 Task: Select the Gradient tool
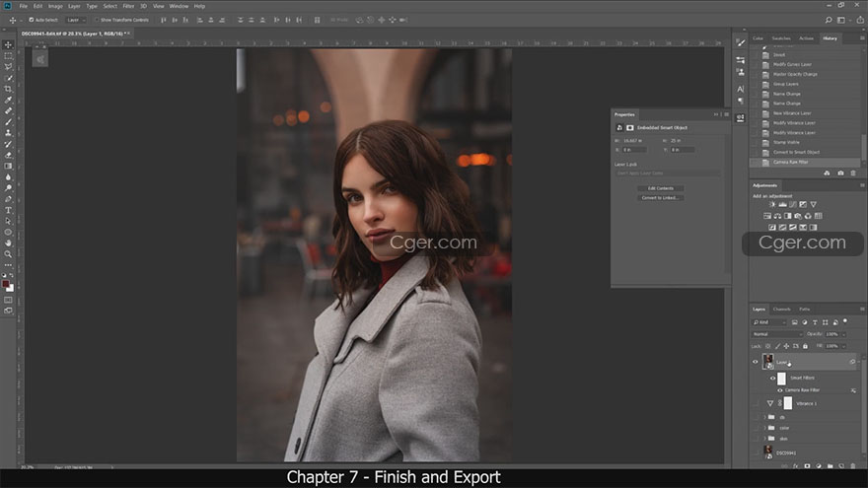tap(8, 166)
